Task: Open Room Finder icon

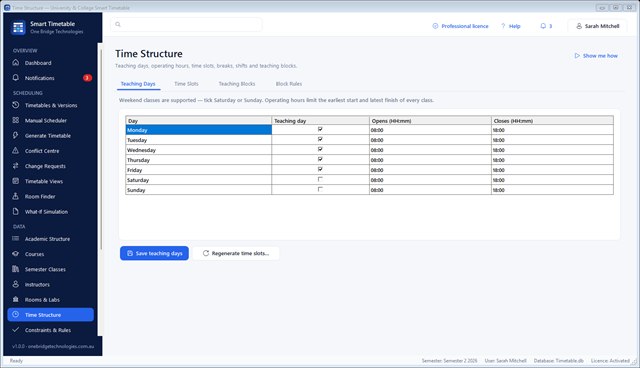Action: (16, 196)
